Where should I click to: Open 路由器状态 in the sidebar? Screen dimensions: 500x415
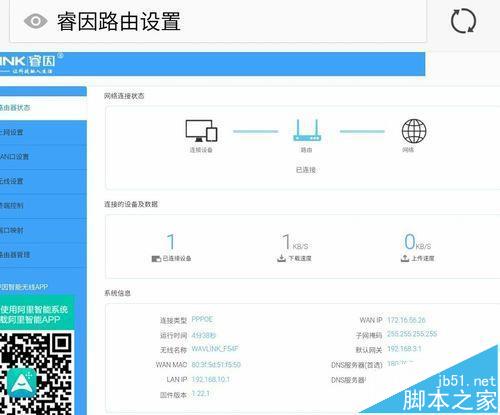[43, 108]
